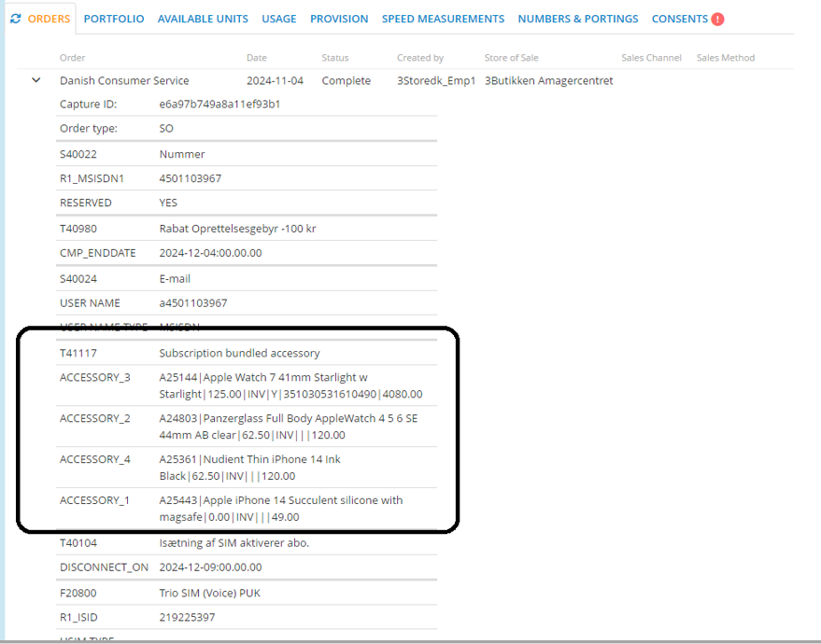This screenshot has width=821, height=644.
Task: Go to the USAGE tab
Action: [279, 19]
